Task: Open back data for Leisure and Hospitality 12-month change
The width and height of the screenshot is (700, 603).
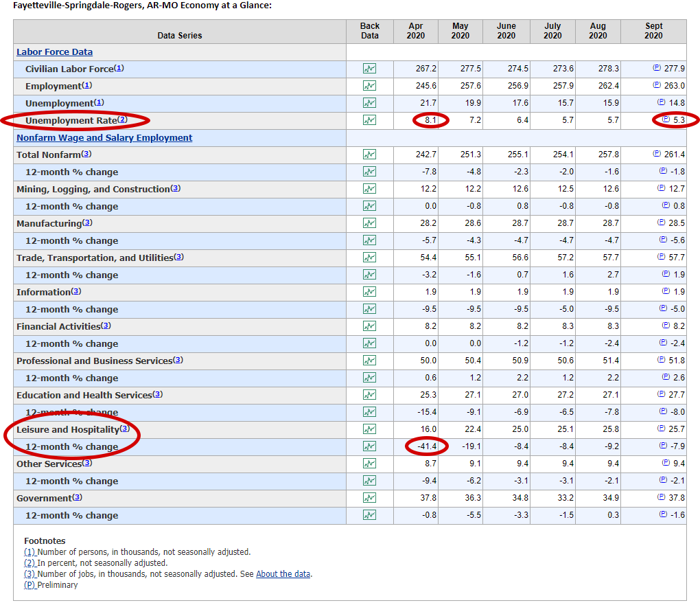Action: (x=369, y=446)
